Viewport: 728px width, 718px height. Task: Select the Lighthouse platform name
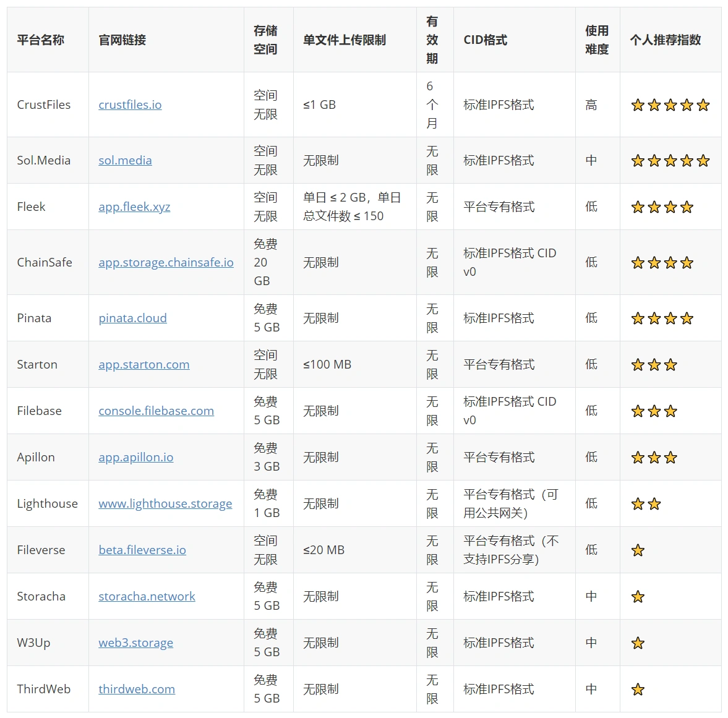48,504
